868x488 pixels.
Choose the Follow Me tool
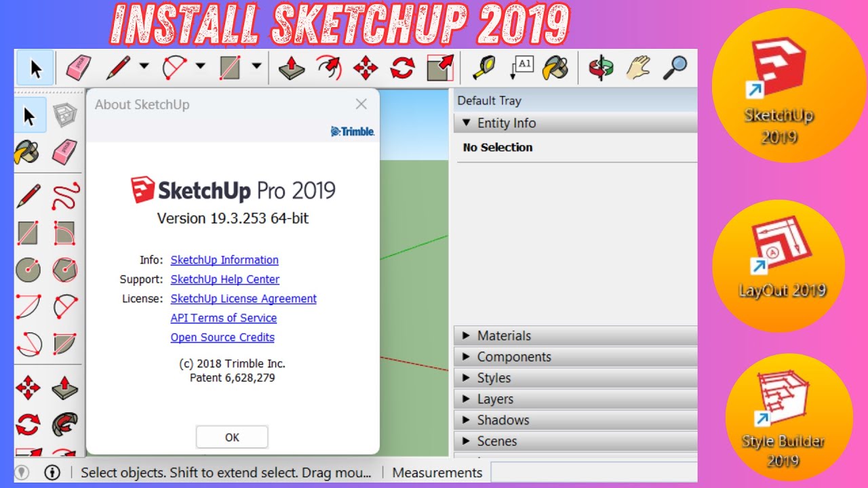pyautogui.click(x=65, y=425)
